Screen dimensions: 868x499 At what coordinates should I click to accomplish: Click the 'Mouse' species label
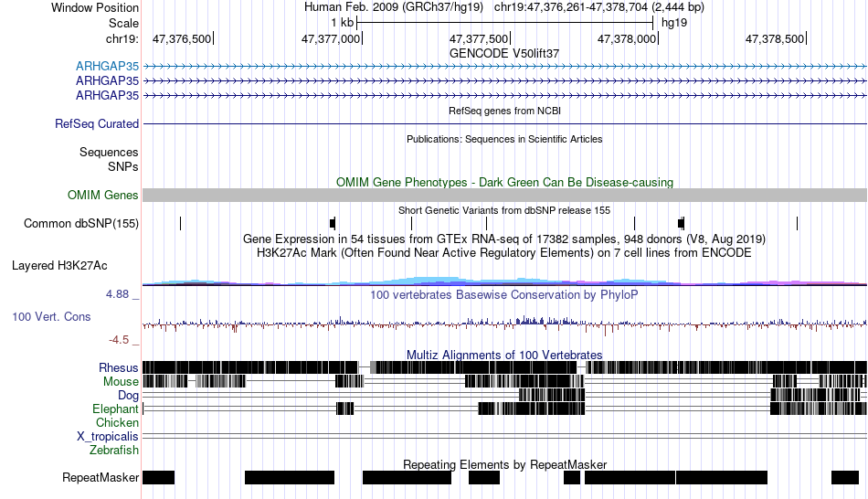coord(121,382)
